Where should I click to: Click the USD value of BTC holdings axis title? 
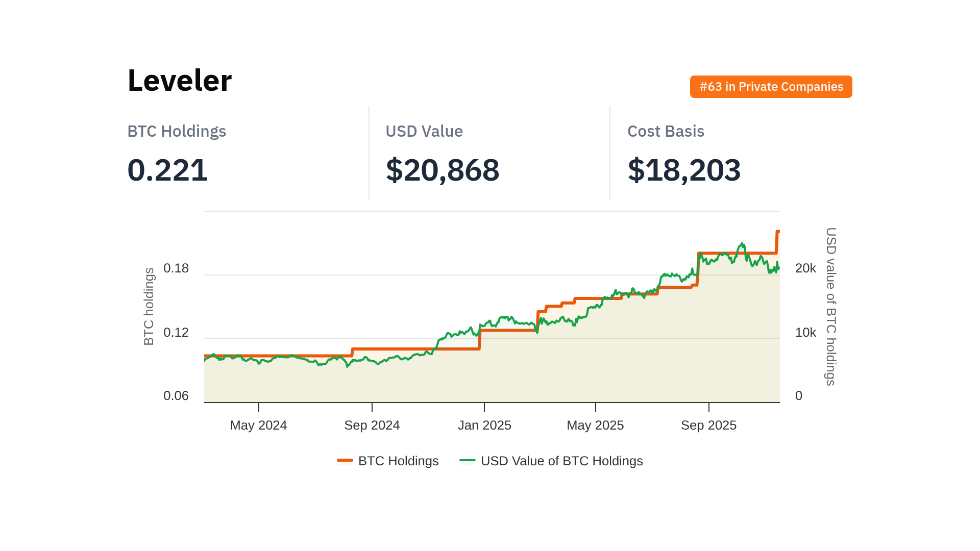tap(830, 306)
